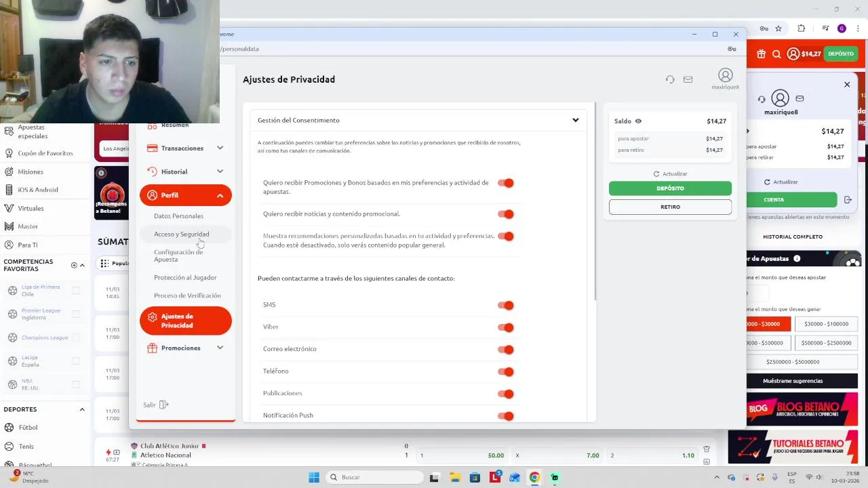The height and width of the screenshot is (488, 868).
Task: Collapse Competencias Favoritas section
Action: pos(82,265)
